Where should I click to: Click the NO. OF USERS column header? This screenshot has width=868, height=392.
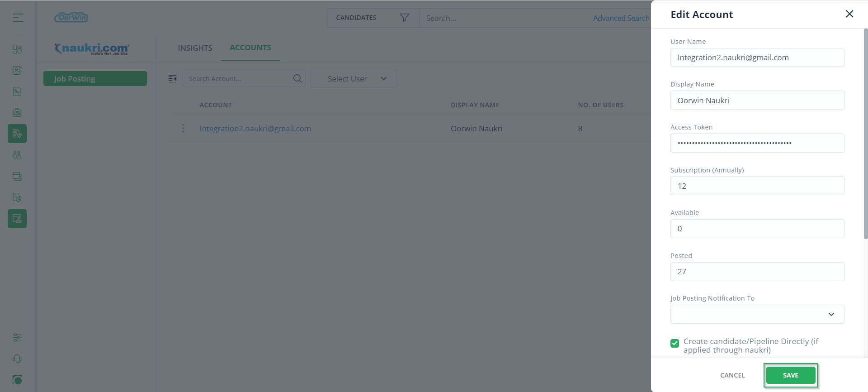[x=600, y=105]
